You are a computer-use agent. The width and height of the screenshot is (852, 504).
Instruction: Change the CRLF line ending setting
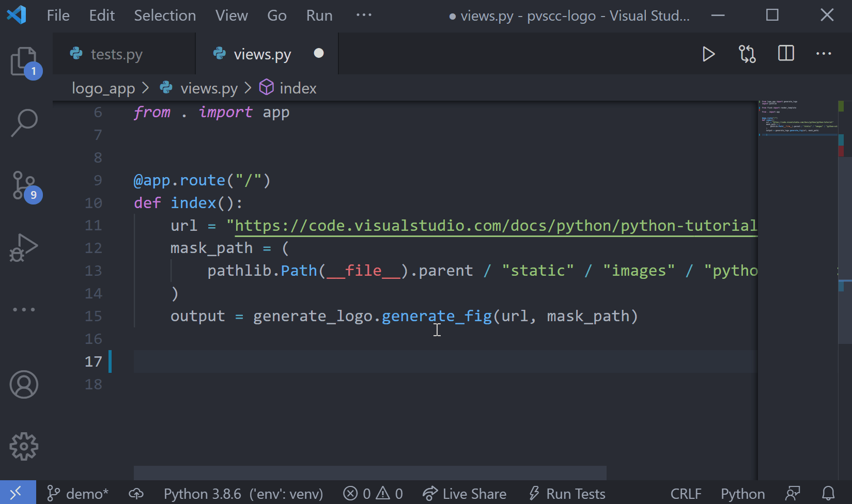pos(685,493)
